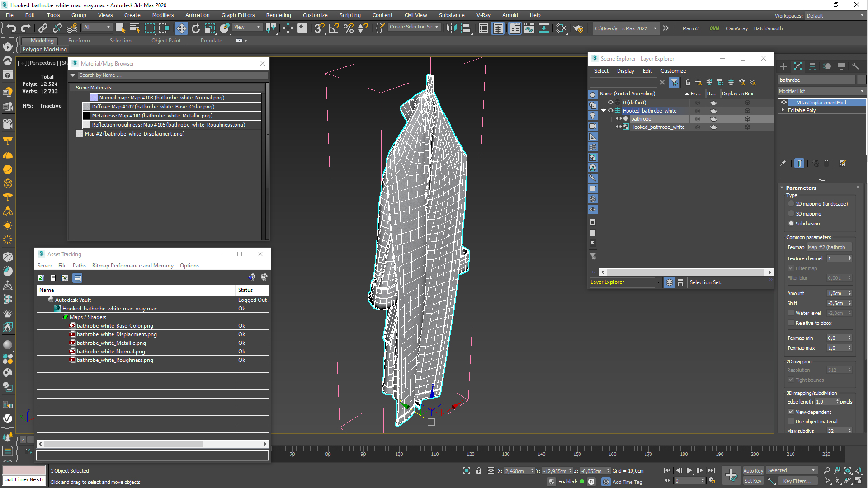Uncheck the View-dependent checkbox
The image size is (868, 488).
pos(791,412)
